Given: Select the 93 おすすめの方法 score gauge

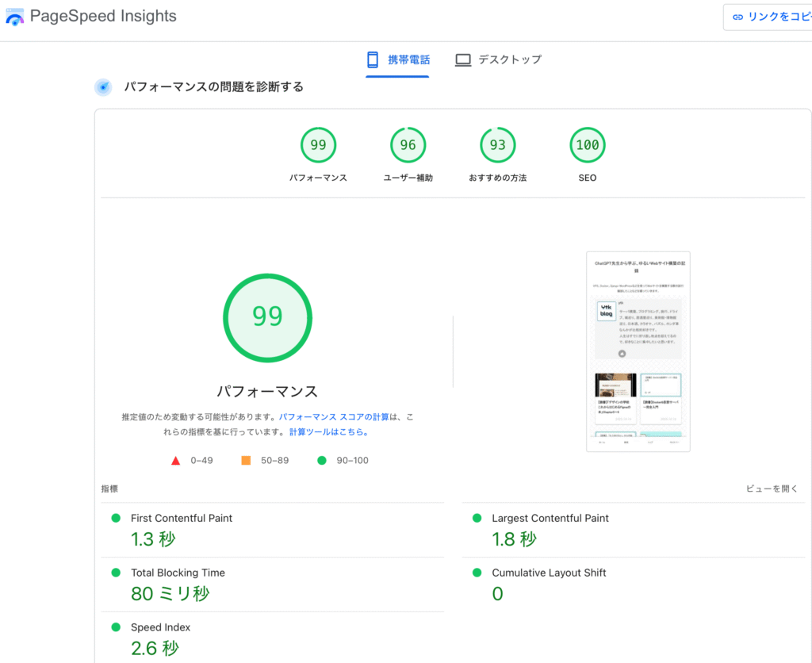Looking at the screenshot, I should point(497,145).
